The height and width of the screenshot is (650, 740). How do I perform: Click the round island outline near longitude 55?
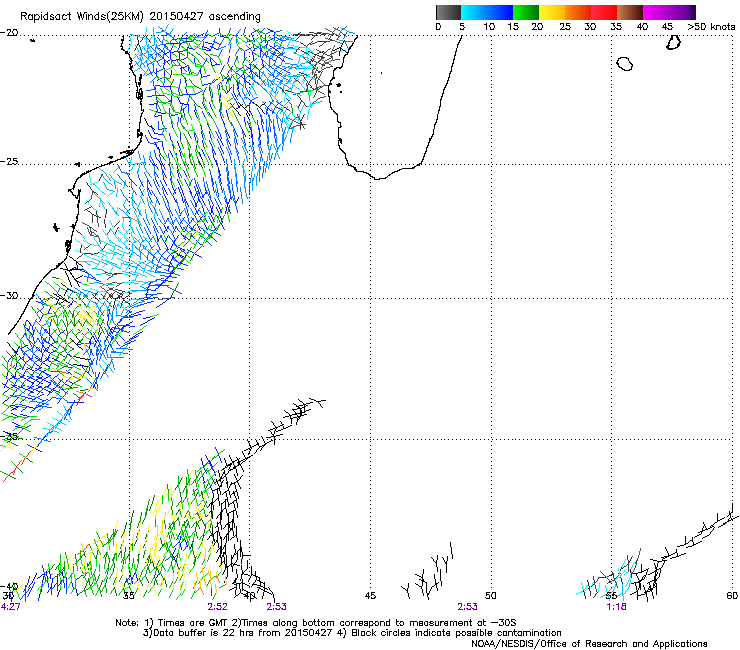click(x=625, y=63)
